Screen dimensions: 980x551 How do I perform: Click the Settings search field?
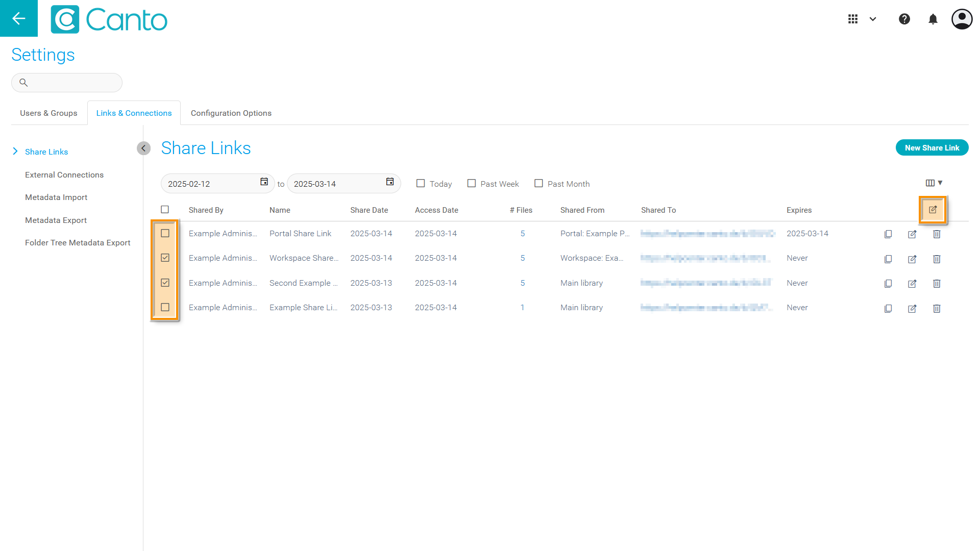(71, 82)
